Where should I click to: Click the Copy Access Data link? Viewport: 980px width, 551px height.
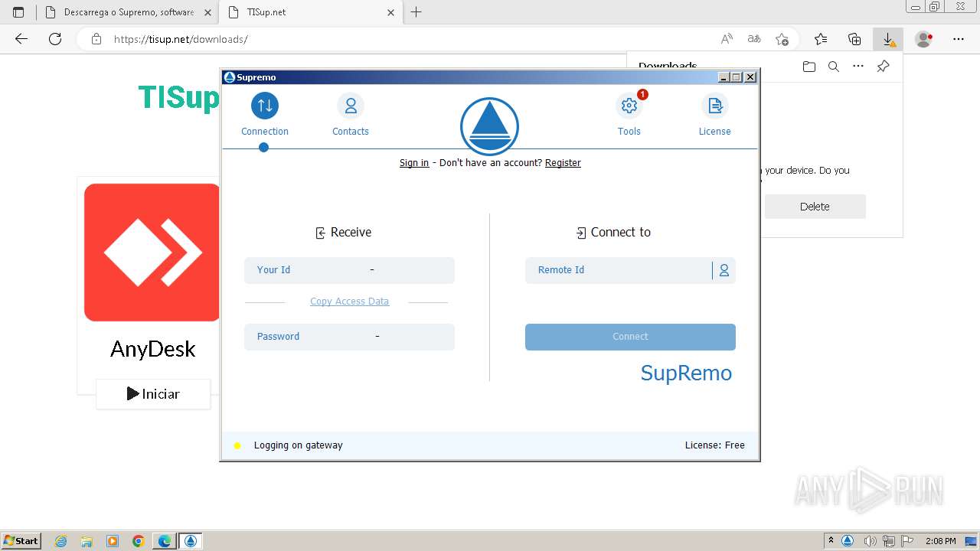349,302
